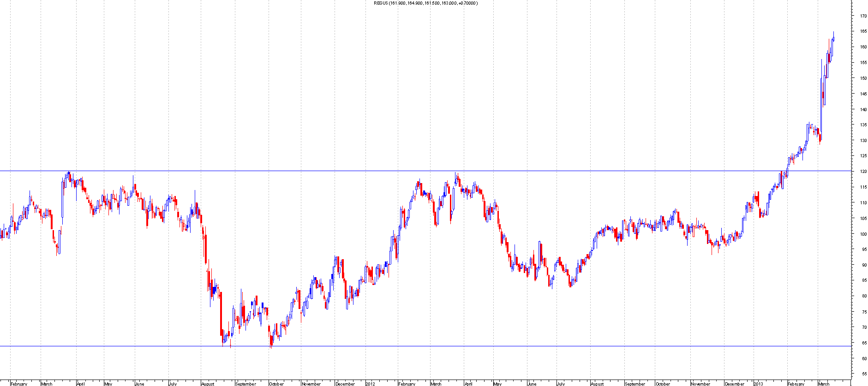The image size is (868, 386).
Task: Click the 100 price axis label
Action: coord(862,234)
